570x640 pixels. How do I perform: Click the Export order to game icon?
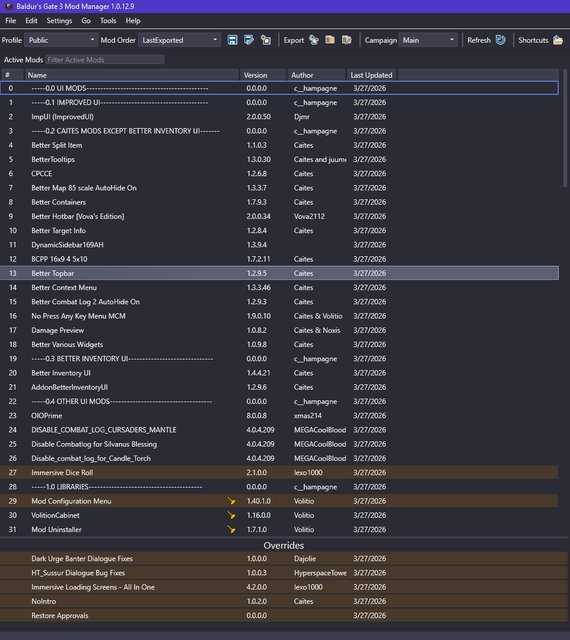[314, 40]
